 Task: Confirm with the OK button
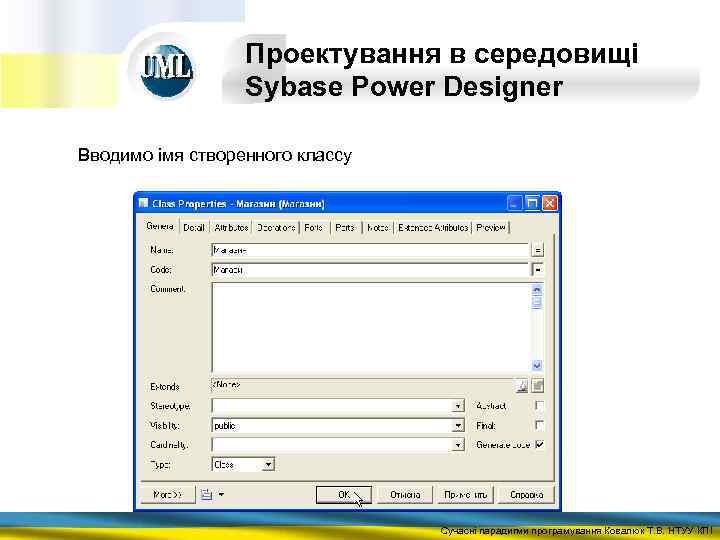click(343, 495)
